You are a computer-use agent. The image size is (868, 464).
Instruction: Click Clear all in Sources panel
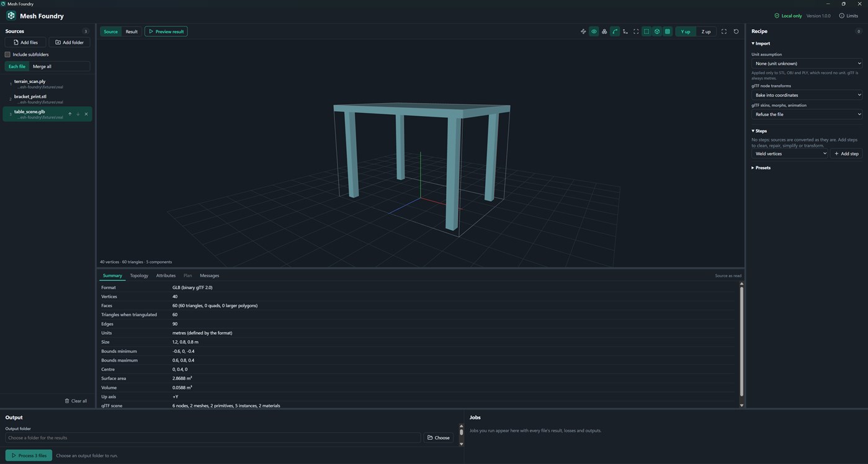(x=76, y=401)
